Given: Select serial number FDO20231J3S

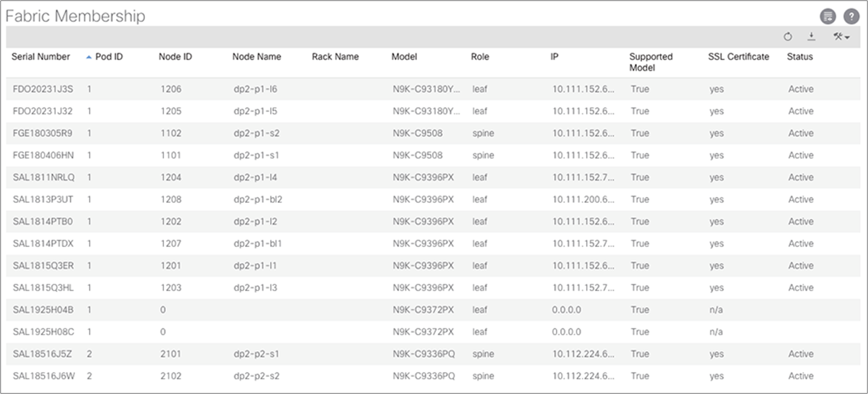Looking at the screenshot, I should [x=43, y=89].
